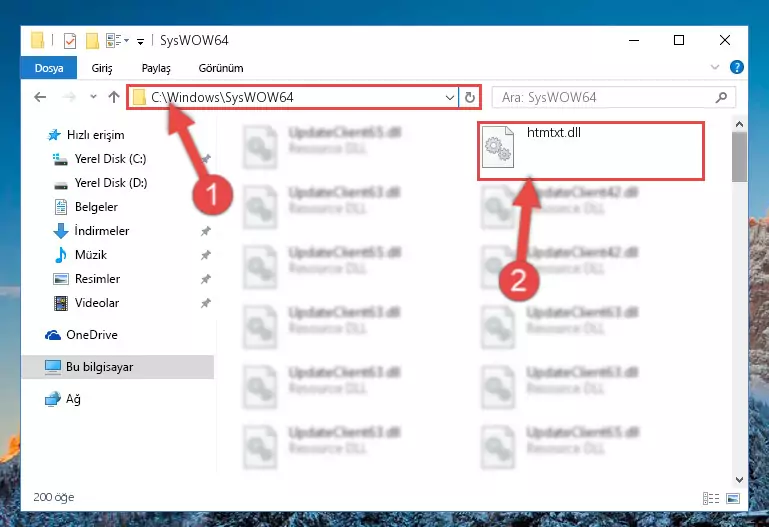This screenshot has width=769, height=527.
Task: Switch to large icons view in status bar
Action: click(733, 499)
